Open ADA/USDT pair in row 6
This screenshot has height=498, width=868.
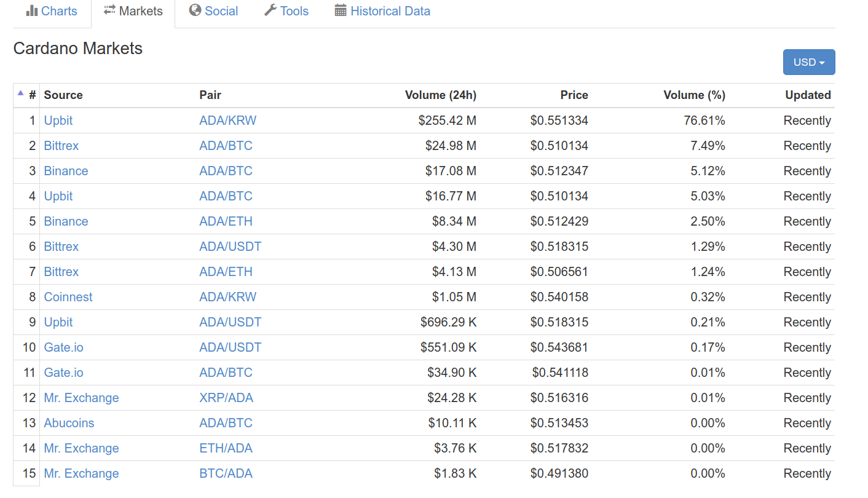(231, 247)
